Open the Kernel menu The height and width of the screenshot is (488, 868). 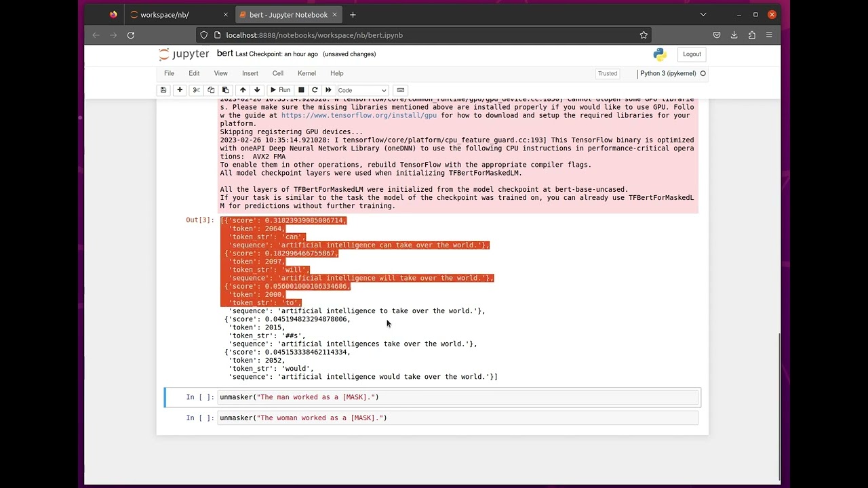(x=307, y=73)
